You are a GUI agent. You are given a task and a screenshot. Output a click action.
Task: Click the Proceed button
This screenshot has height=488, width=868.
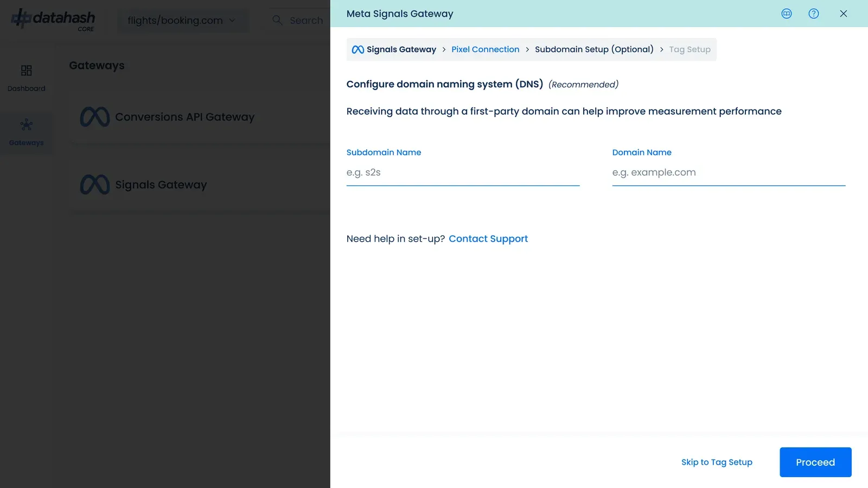[815, 463]
